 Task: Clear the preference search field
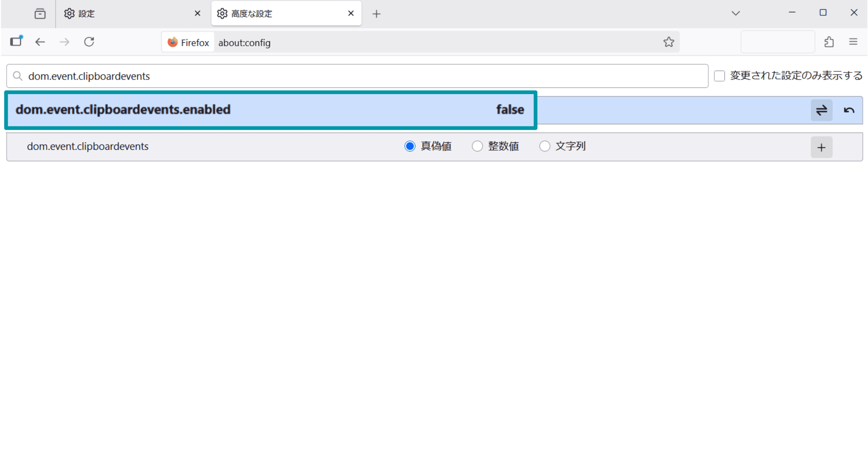pos(350,76)
